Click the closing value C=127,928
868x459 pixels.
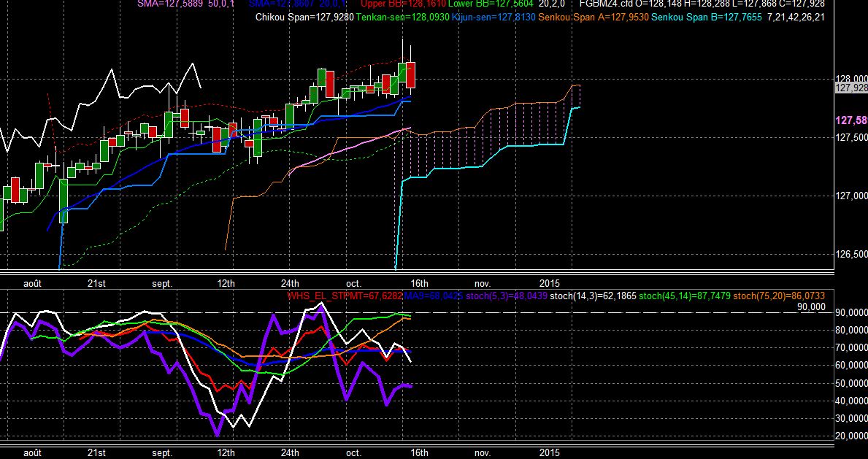802,4
